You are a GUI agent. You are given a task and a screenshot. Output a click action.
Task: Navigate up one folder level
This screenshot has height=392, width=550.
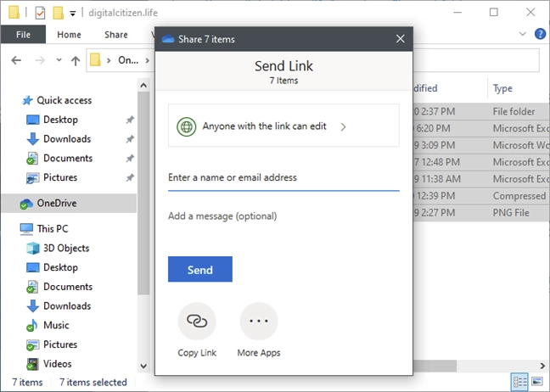click(x=75, y=60)
